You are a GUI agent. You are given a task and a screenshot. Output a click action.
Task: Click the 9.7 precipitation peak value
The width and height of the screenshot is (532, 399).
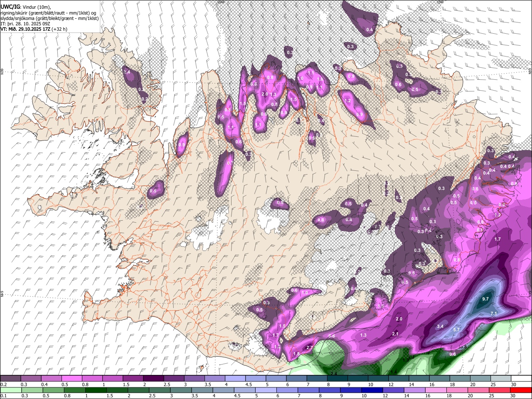tap(485, 299)
